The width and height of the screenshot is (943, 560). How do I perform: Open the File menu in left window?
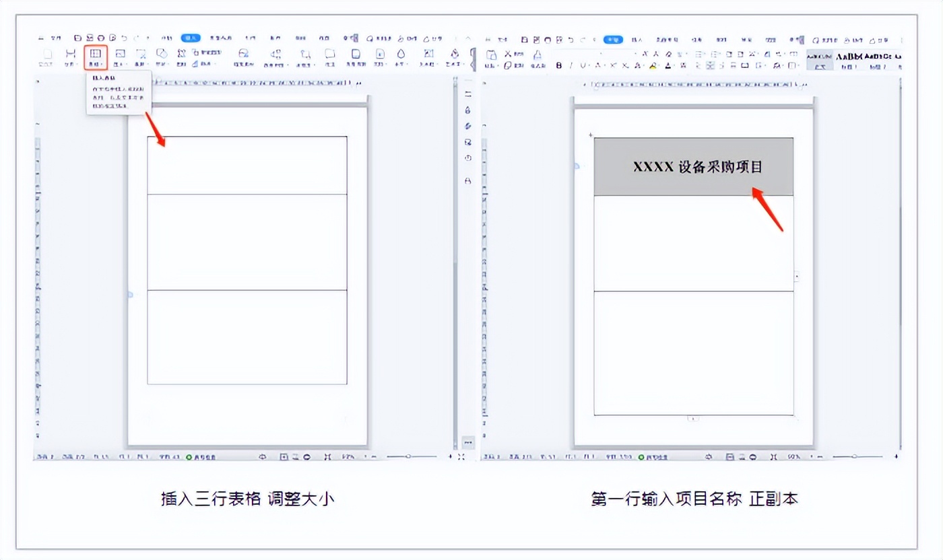[x=57, y=38]
